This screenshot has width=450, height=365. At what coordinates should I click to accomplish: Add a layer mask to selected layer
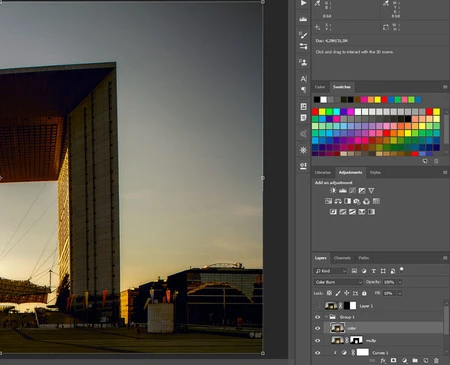click(x=394, y=360)
